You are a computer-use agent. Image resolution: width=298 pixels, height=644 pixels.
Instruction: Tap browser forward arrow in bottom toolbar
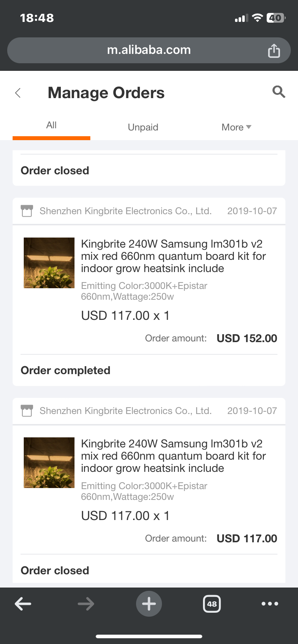[86, 604]
